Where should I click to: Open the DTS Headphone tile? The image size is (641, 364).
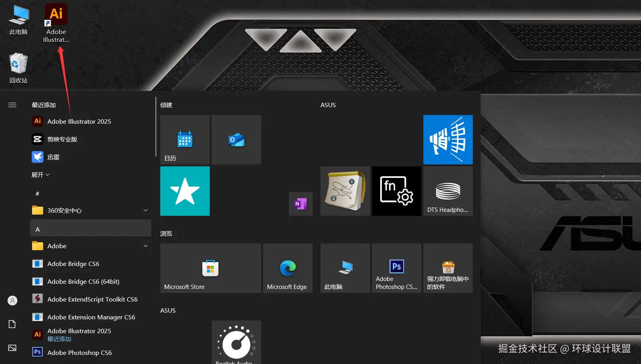click(x=448, y=191)
